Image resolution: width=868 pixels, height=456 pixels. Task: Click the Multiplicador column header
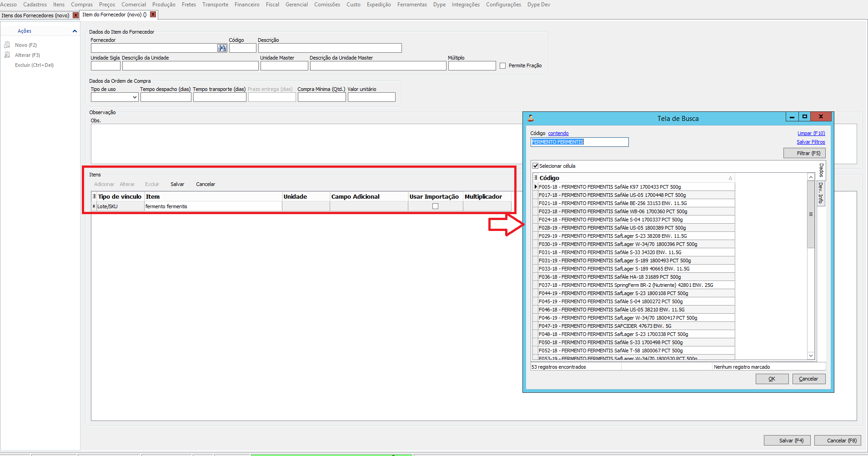click(487, 196)
